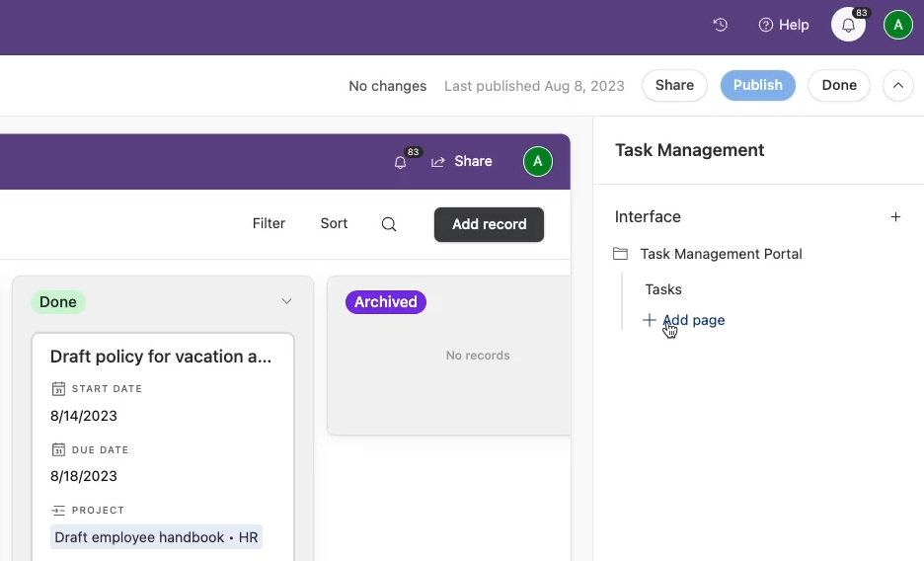Click the preview notification bell icon

click(400, 162)
